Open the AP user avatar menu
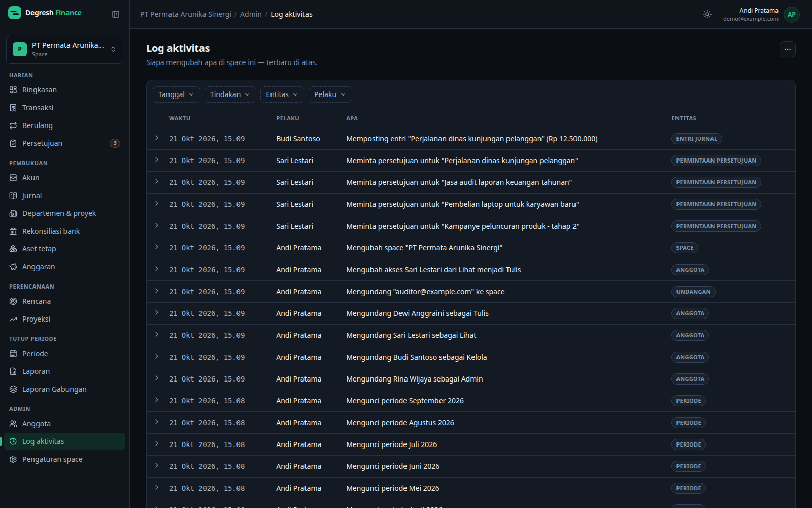Screen dimensions: 812x508 [791, 14]
